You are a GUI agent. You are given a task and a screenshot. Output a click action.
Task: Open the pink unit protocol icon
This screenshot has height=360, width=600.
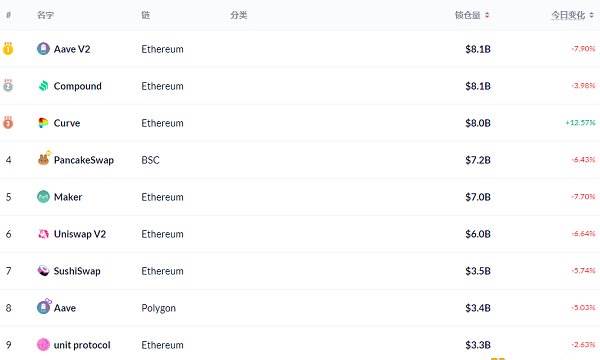tap(43, 344)
